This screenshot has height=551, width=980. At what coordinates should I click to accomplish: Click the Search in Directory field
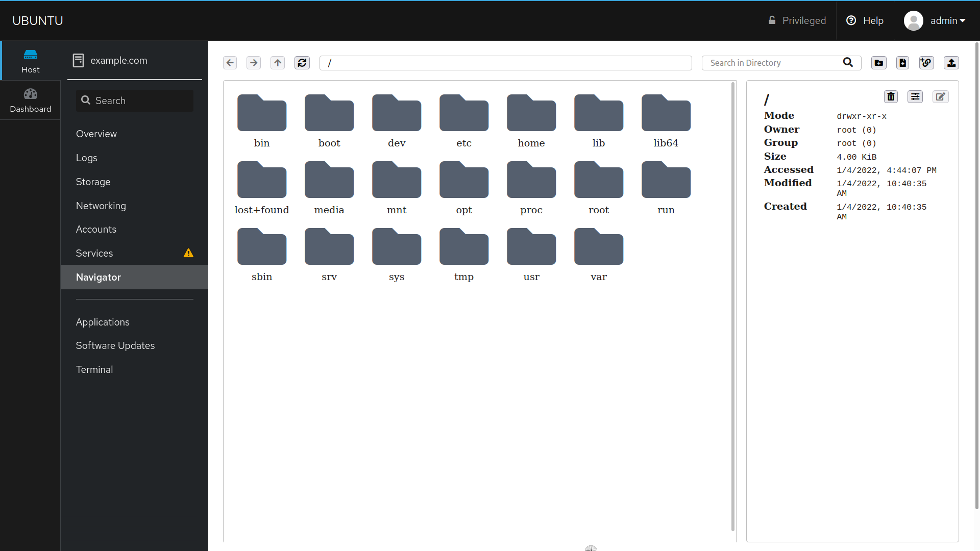click(x=771, y=63)
